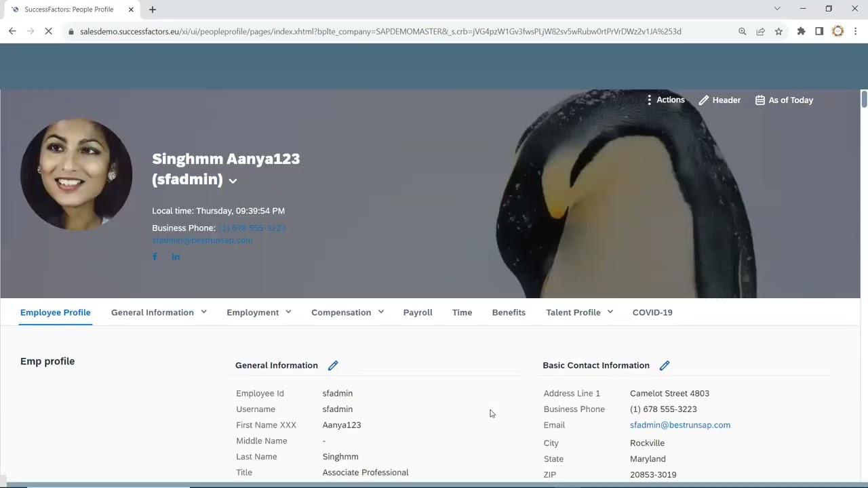
Task: Open the browser extensions puzzle icon
Action: click(x=802, y=31)
